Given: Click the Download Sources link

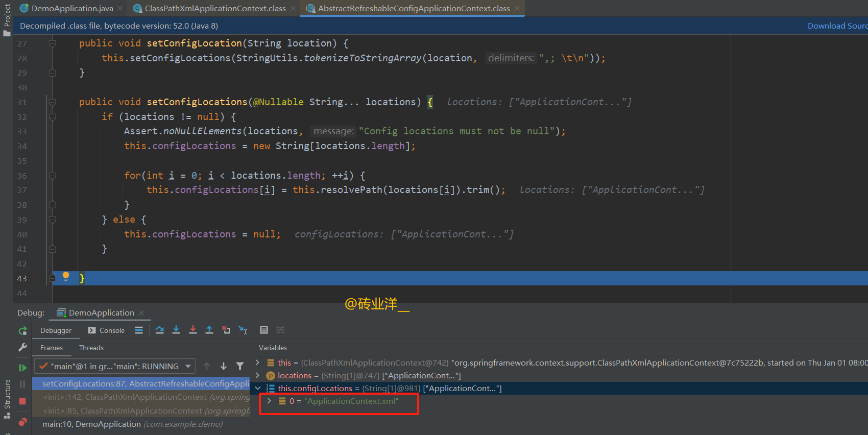Looking at the screenshot, I should (x=837, y=26).
